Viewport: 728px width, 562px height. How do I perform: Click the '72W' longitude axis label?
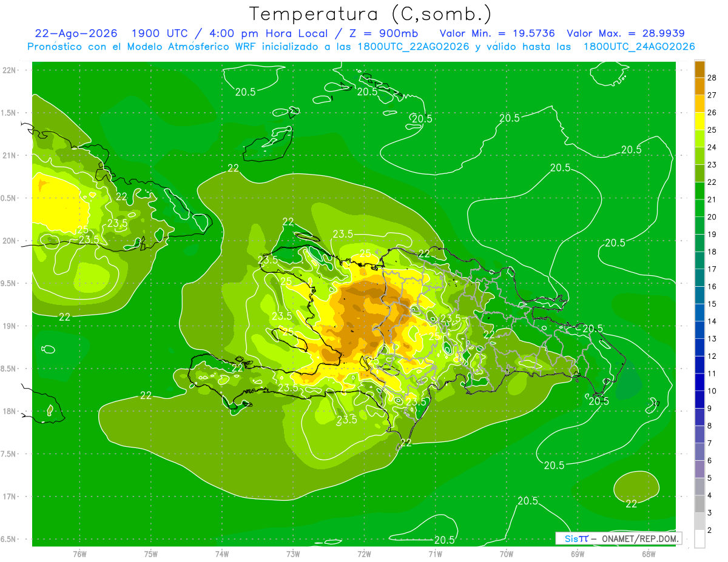coord(364,554)
